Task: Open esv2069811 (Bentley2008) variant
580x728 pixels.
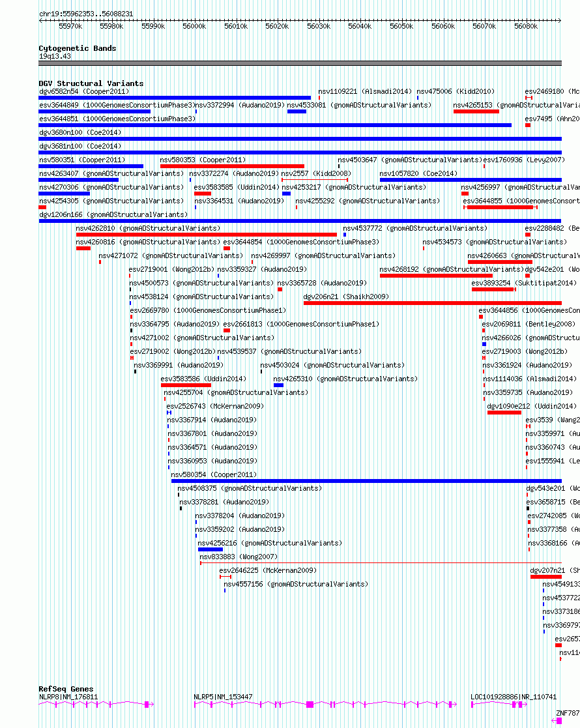Action: pos(529,324)
